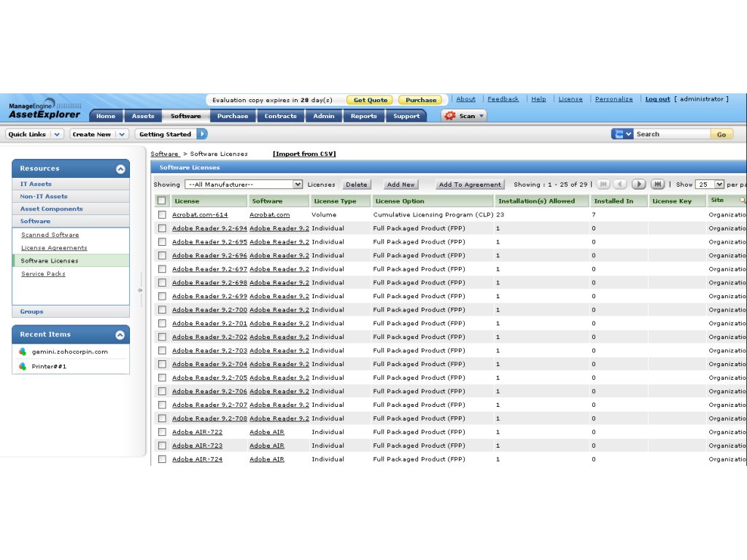Check the Adobe AIR-724 checkbox

pyautogui.click(x=162, y=459)
